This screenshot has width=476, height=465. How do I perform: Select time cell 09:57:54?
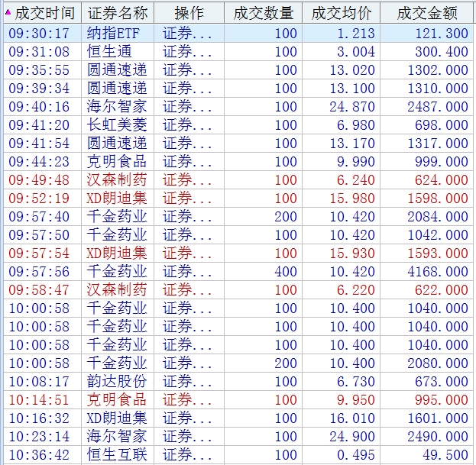(39, 253)
